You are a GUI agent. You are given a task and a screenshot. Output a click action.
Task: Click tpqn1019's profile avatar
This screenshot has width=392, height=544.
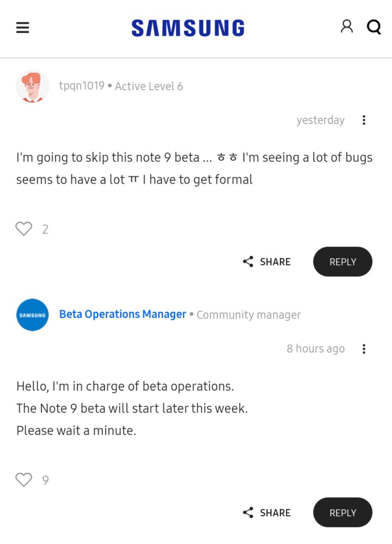point(32,86)
